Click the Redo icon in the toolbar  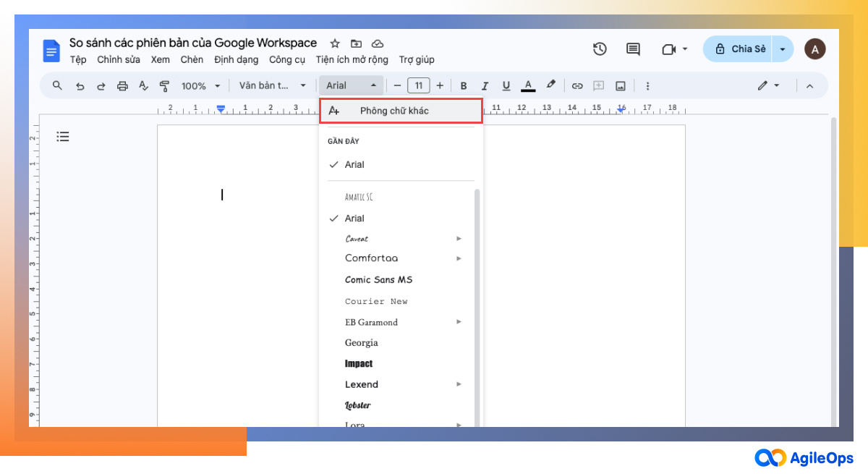(101, 85)
